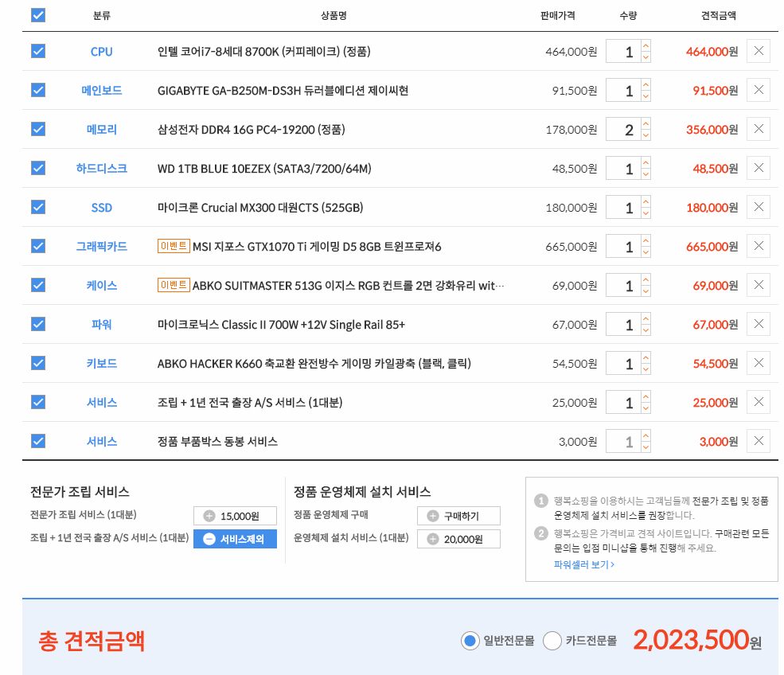
Task: Click the 이벤트 badge on MSI GTX1070 Ti row
Action: (x=174, y=246)
